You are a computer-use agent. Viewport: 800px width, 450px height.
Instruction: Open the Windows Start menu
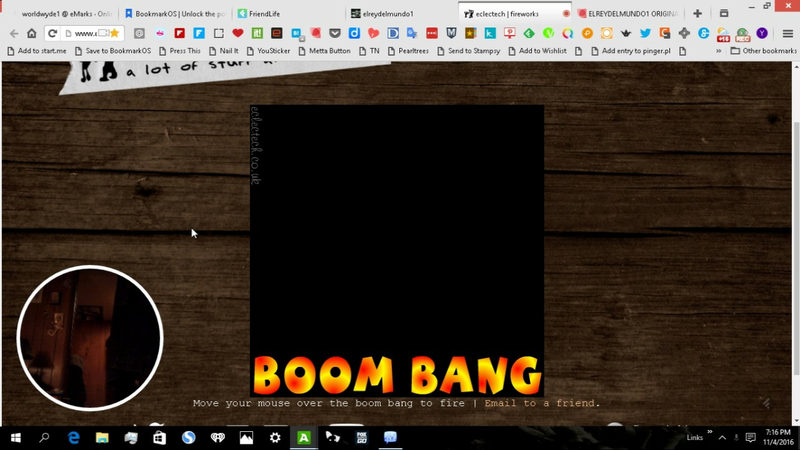click(15, 438)
